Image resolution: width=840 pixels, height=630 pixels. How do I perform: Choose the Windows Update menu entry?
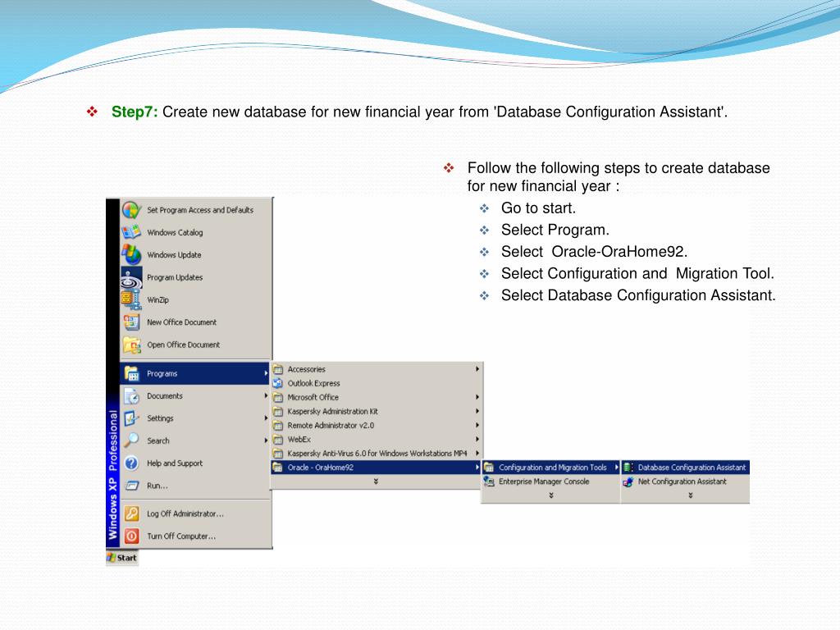(196, 254)
